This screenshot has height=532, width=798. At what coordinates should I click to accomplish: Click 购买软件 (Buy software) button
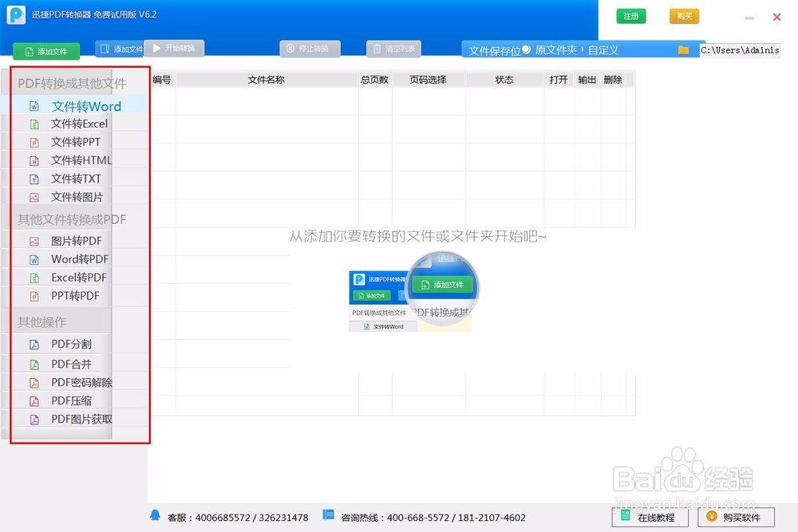736,518
